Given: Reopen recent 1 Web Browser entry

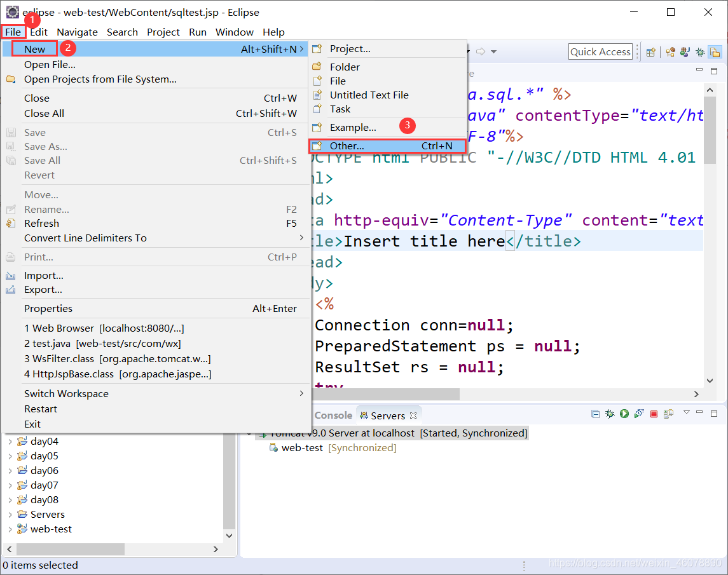Looking at the screenshot, I should [156, 328].
